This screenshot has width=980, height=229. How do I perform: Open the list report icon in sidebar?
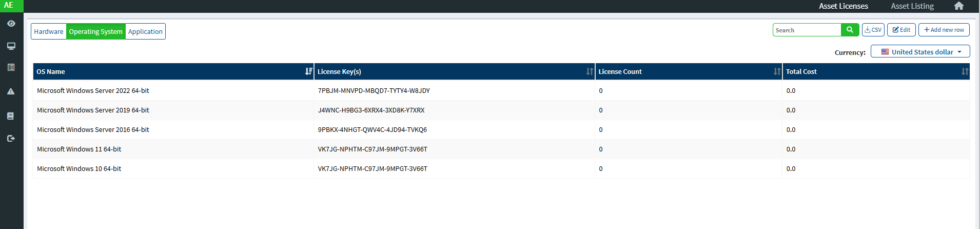point(11,67)
